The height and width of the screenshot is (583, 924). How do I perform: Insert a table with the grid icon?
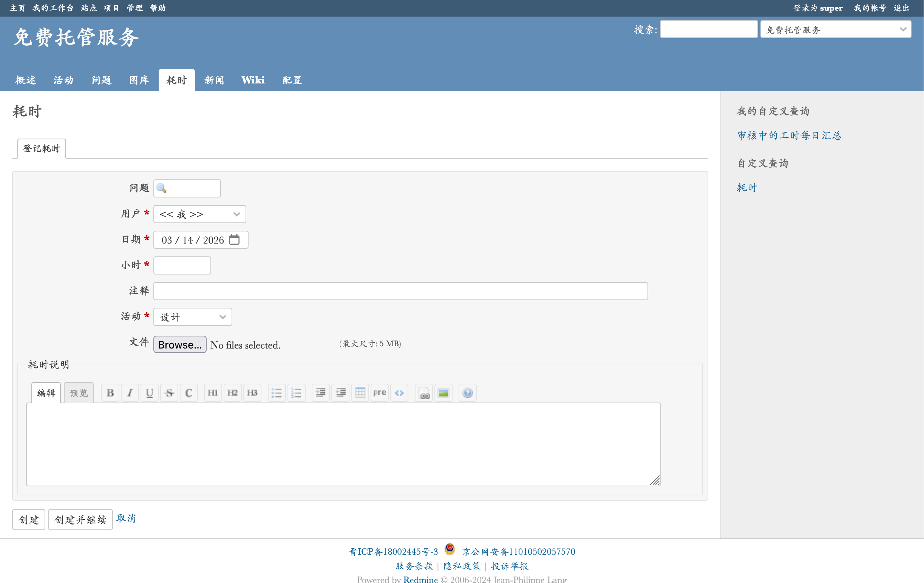360,393
